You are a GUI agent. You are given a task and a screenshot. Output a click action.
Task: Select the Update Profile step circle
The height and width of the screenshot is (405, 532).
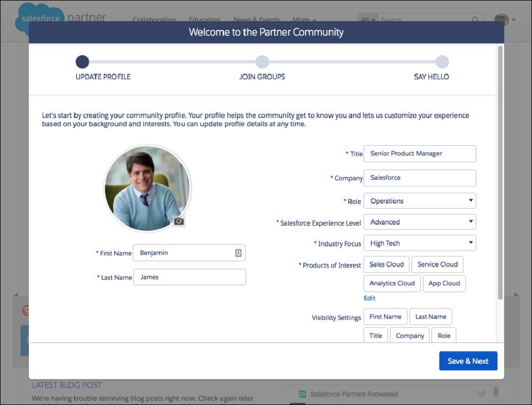[82, 62]
